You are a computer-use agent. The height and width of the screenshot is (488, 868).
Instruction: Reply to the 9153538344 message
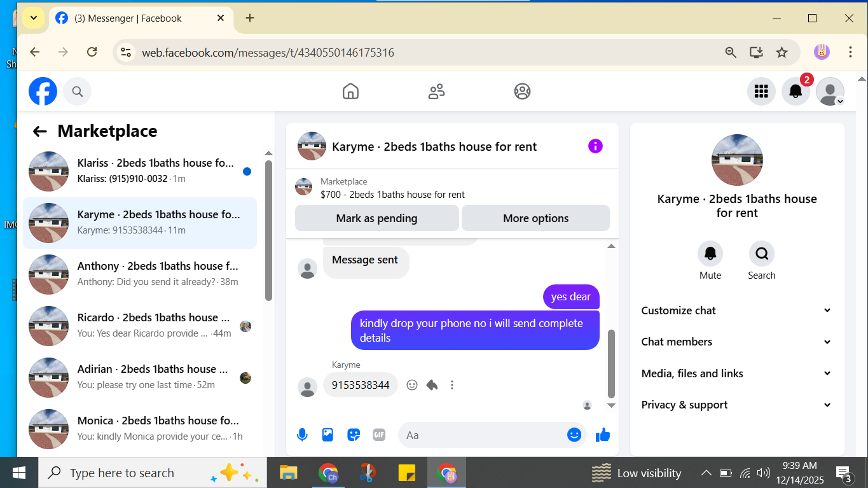pyautogui.click(x=432, y=385)
